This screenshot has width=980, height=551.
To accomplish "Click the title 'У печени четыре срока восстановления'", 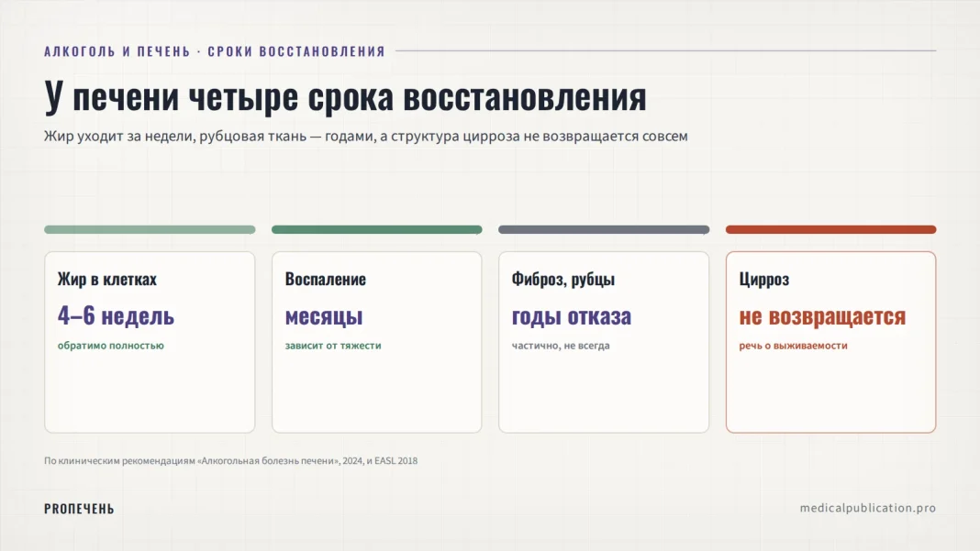I will click(345, 97).
